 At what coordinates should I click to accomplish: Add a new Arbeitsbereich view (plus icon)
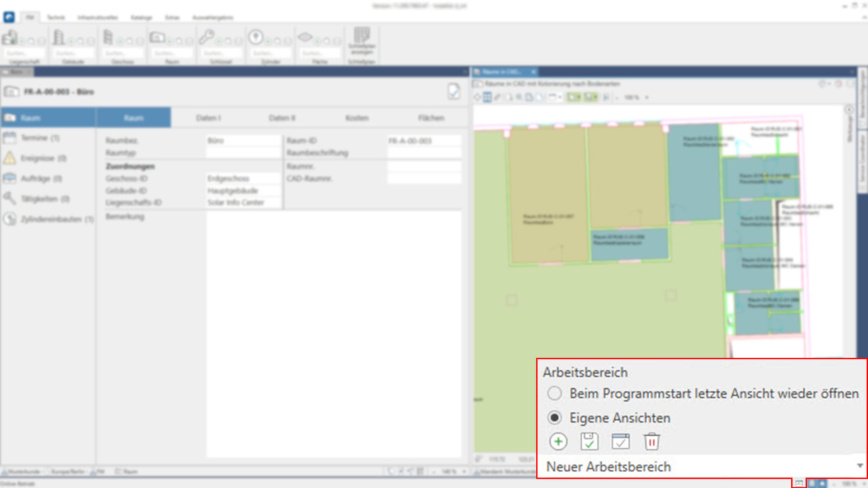point(558,441)
